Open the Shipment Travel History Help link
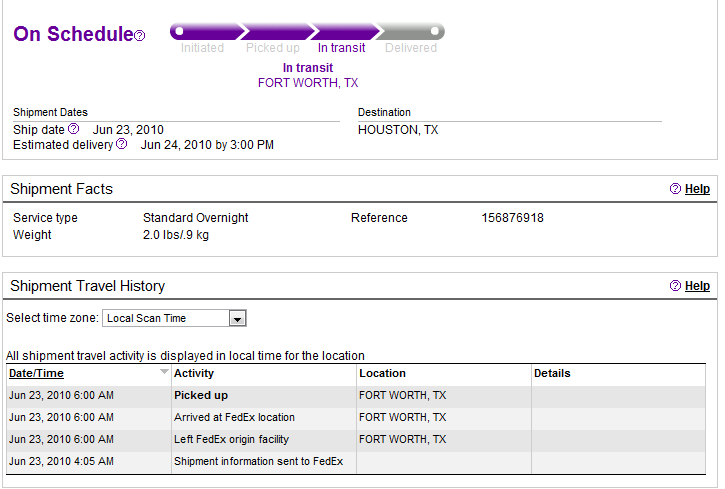Image resolution: width=725 pixels, height=489 pixels. 697,286
